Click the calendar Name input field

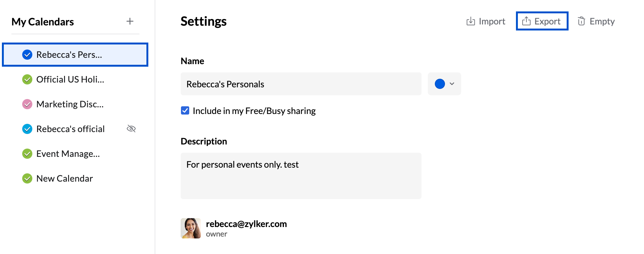click(301, 84)
